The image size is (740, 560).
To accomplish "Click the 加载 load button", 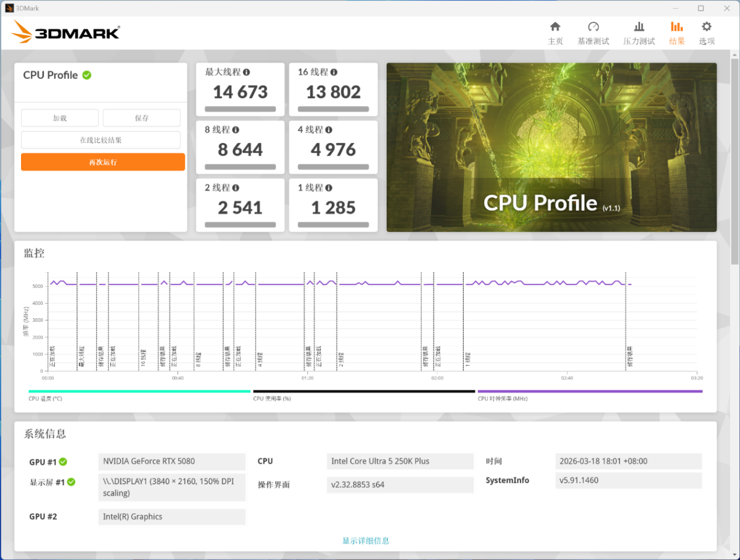I will pyautogui.click(x=60, y=118).
